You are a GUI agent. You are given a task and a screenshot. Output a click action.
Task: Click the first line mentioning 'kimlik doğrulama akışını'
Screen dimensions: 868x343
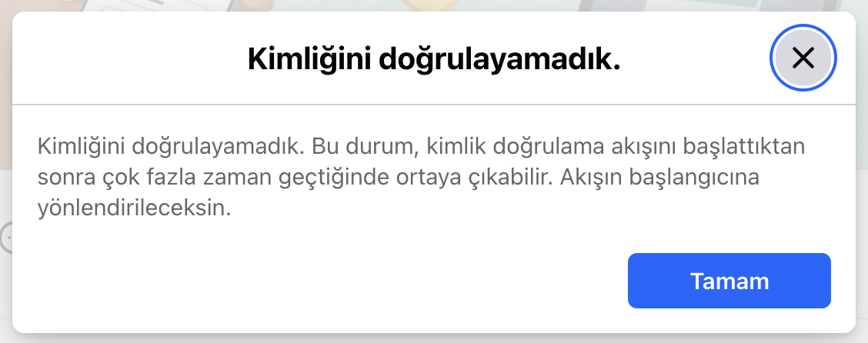[x=421, y=146]
